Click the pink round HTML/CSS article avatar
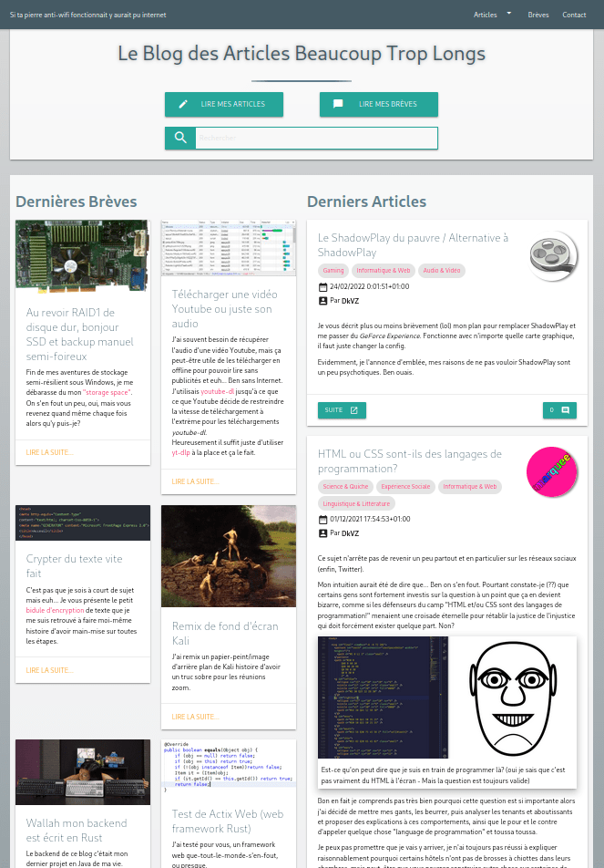Screen dimensions: 604x868 pyautogui.click(x=552, y=473)
